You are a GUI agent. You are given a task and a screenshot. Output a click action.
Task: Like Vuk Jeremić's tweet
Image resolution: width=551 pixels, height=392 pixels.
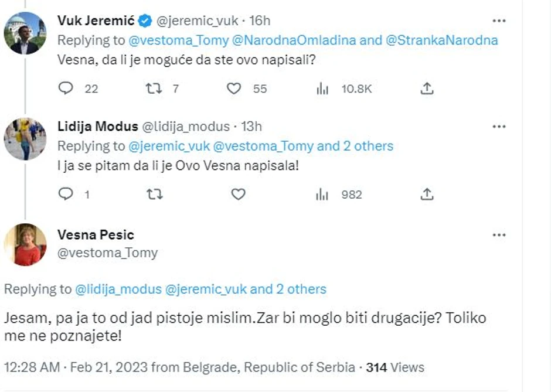(x=234, y=88)
